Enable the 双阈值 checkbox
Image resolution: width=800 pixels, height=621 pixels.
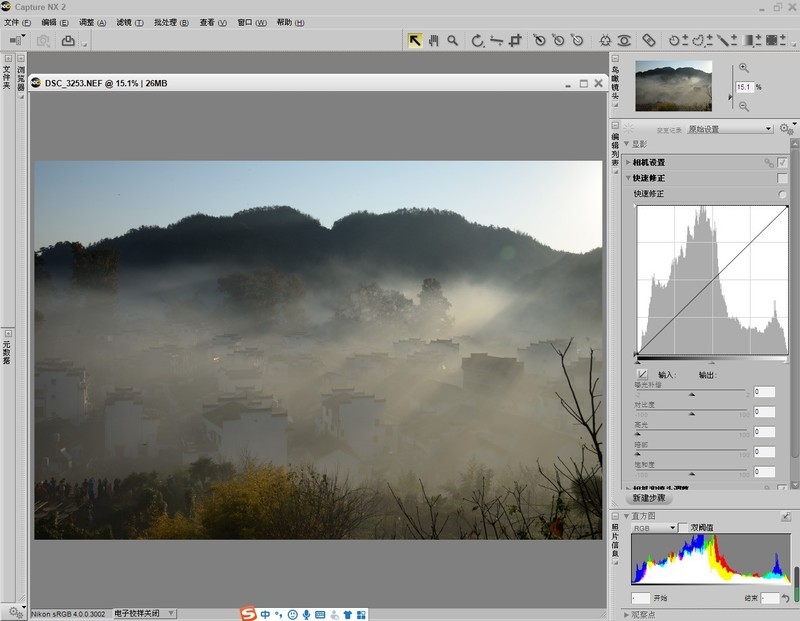coord(683,528)
